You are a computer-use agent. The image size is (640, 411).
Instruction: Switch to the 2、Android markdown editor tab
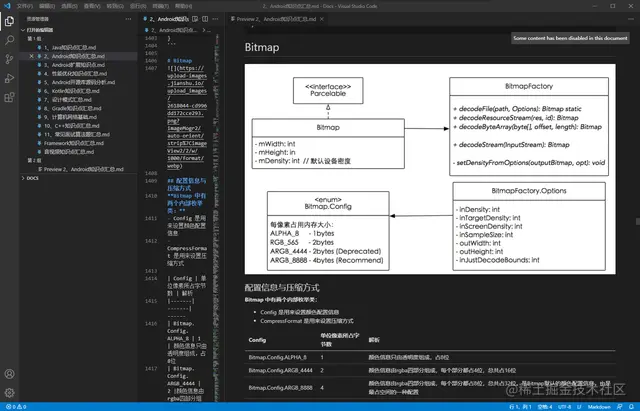(x=165, y=19)
